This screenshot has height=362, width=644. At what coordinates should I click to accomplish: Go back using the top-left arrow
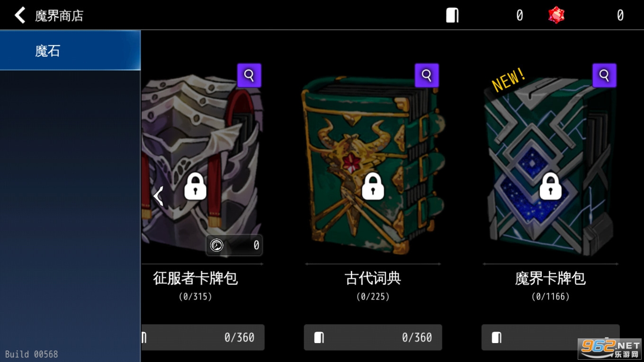coord(19,15)
